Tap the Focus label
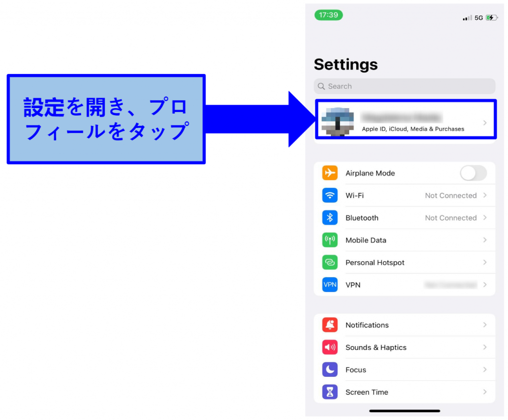Image resolution: width=508 pixels, height=420 pixels. pos(356,370)
